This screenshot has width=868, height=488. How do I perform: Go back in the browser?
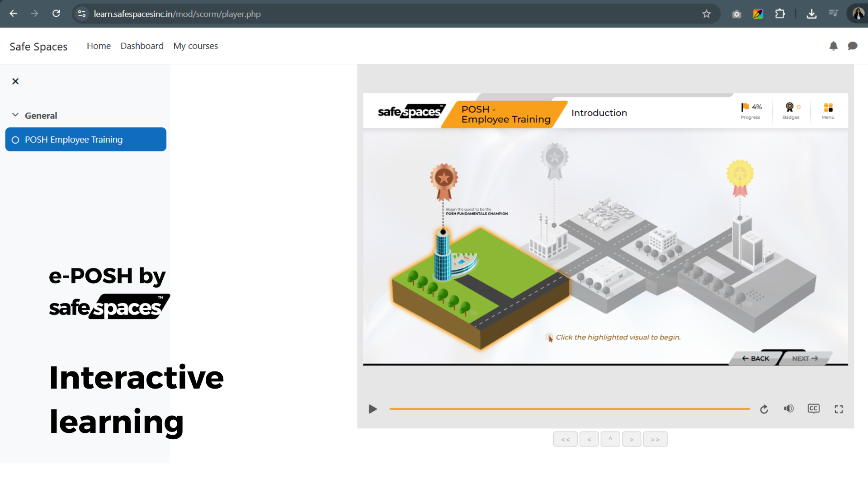click(13, 14)
